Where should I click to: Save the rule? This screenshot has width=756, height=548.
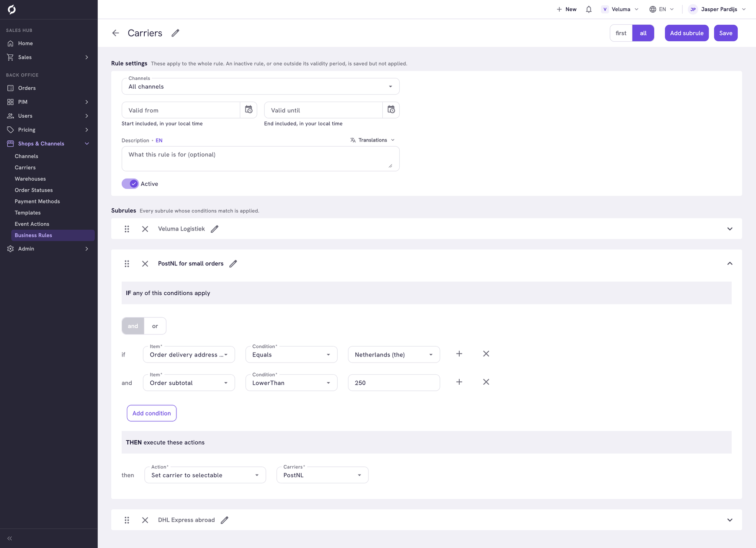pos(726,33)
